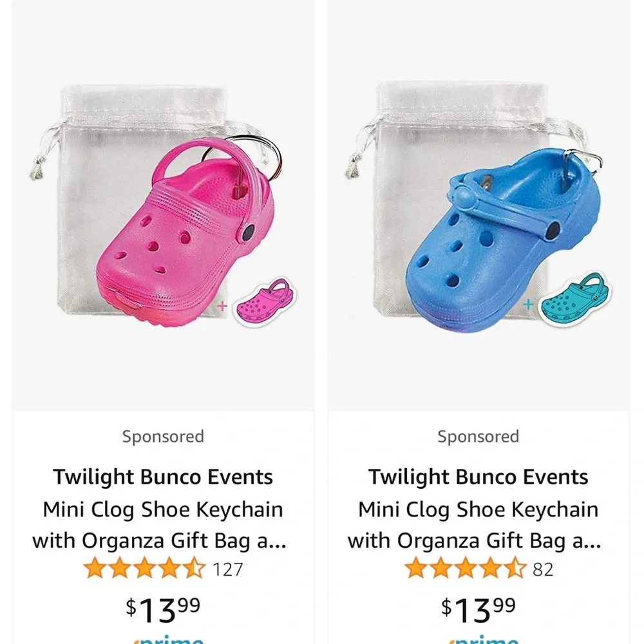Open the pink clog keychain product image

tap(164, 205)
